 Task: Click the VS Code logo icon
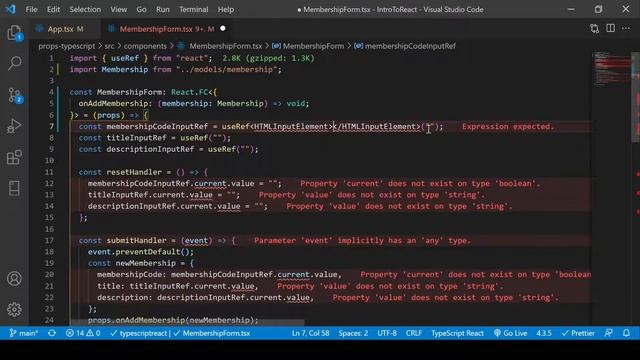pyautogui.click(x=10, y=9)
